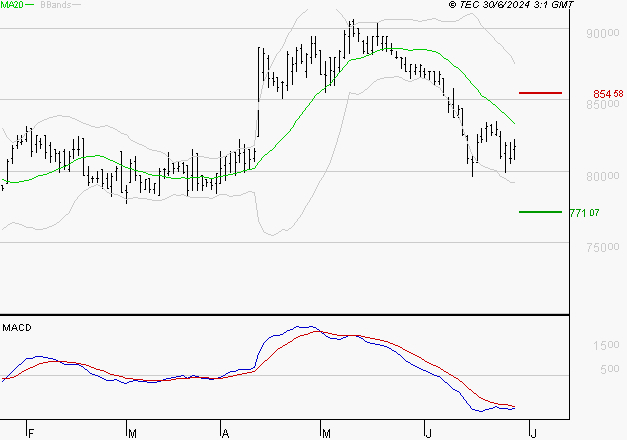Click the TEC copyright timestamp text
The width and height of the screenshot is (627, 440).
click(511, 5)
